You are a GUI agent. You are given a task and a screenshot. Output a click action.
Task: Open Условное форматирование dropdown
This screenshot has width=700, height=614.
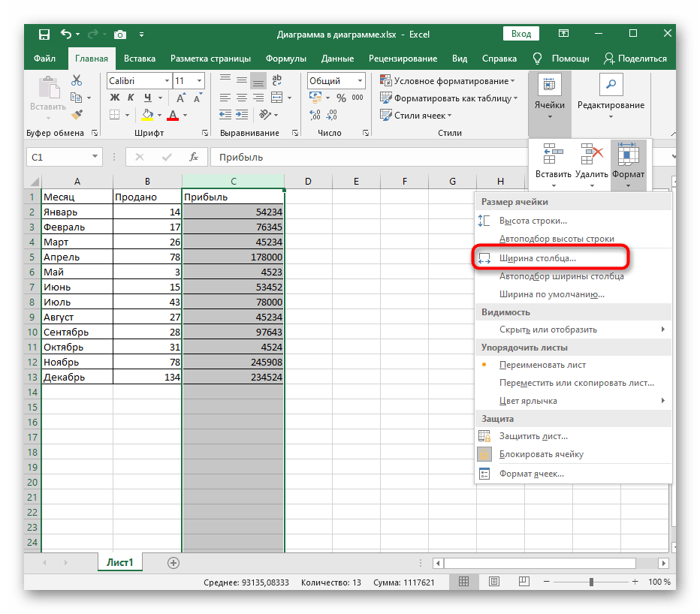[x=448, y=81]
